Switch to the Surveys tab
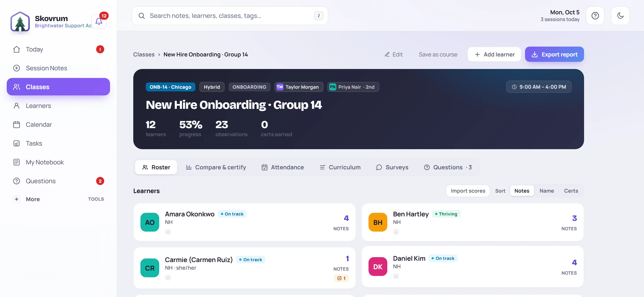The image size is (644, 297). point(392,167)
